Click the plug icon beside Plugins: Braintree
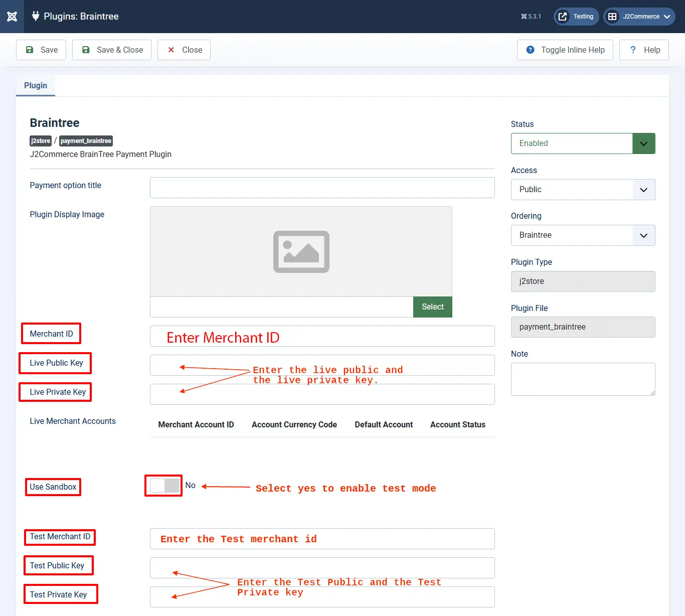Screen dimensions: 685x616 pyautogui.click(x=36, y=16)
